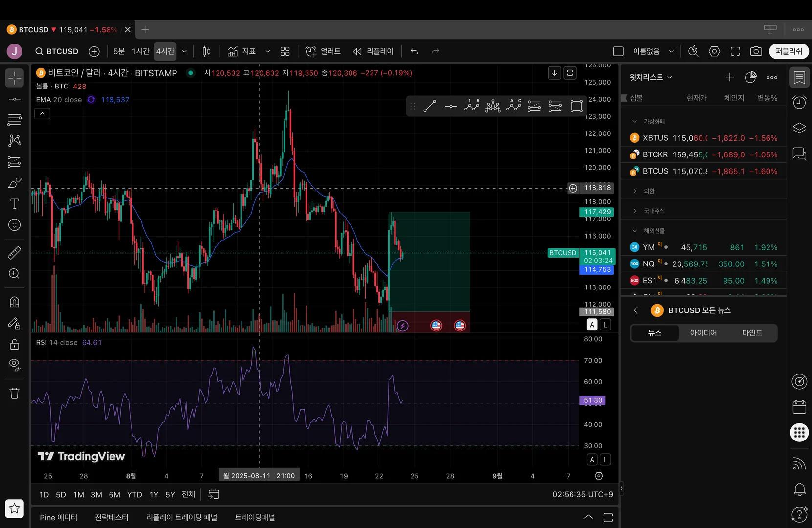This screenshot has height=528, width=812.
Task: Open go to date calendar icon
Action: pyautogui.click(x=214, y=494)
